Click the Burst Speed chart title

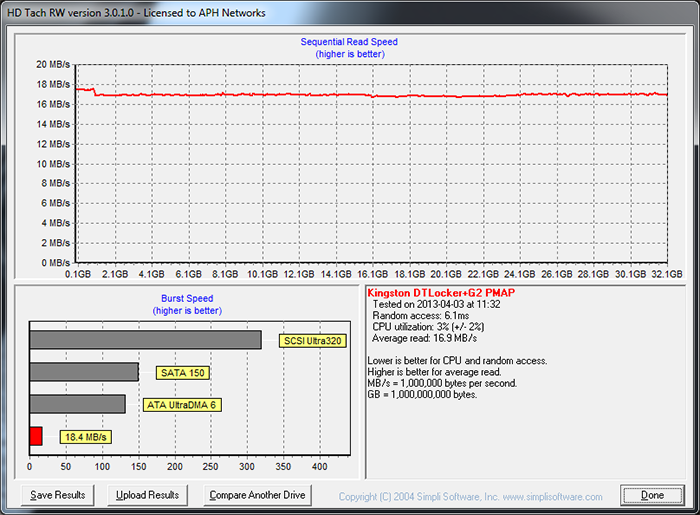pos(187,298)
